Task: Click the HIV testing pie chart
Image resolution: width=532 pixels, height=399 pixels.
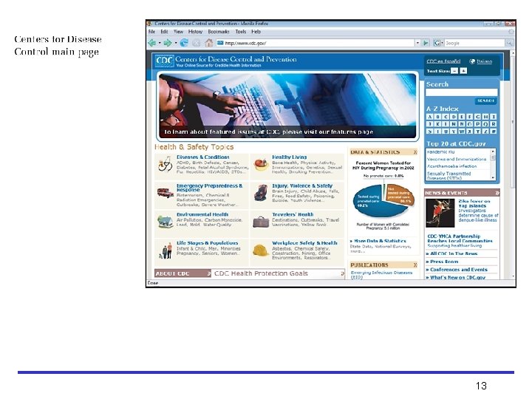Action: click(x=383, y=200)
